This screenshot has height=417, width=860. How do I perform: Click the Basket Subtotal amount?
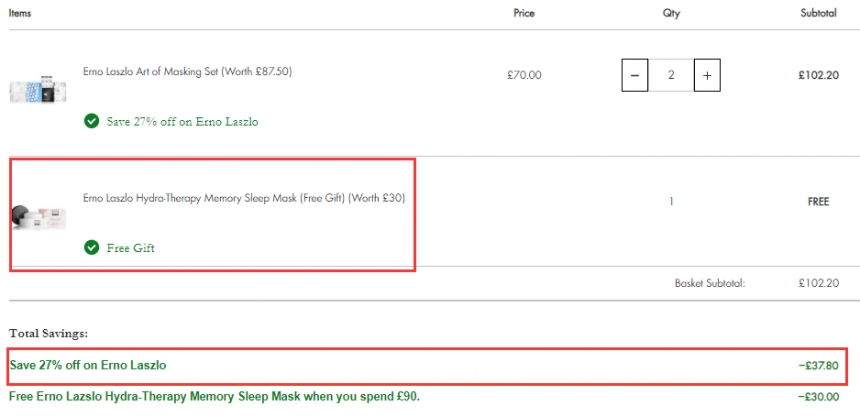[818, 283]
